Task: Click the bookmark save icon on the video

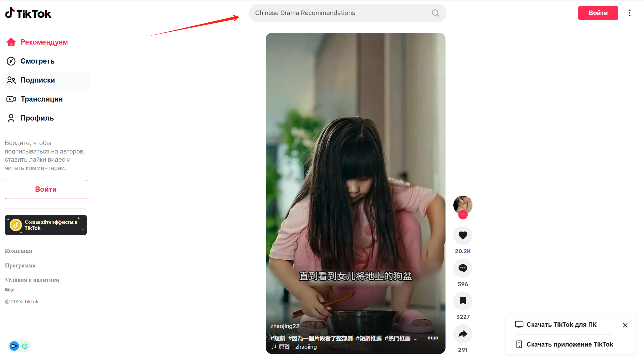Action: pyautogui.click(x=462, y=301)
